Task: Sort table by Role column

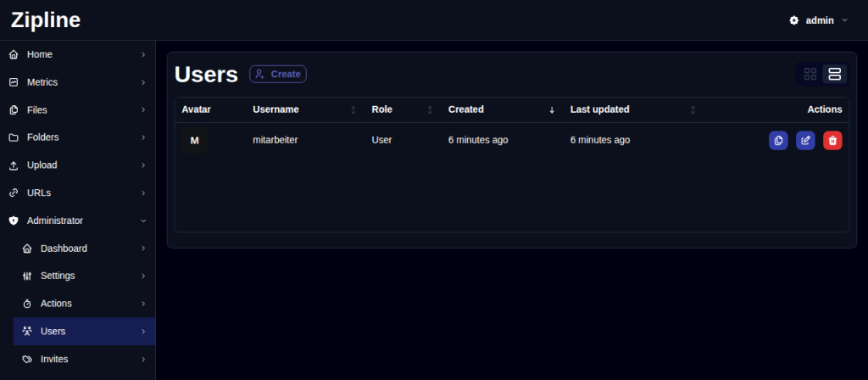Action: pyautogui.click(x=430, y=109)
